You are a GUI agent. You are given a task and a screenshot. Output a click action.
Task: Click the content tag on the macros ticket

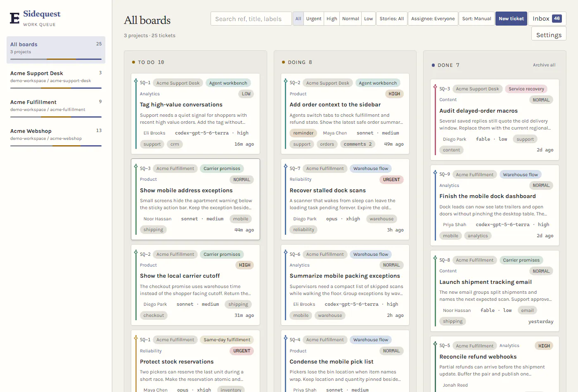(451, 150)
